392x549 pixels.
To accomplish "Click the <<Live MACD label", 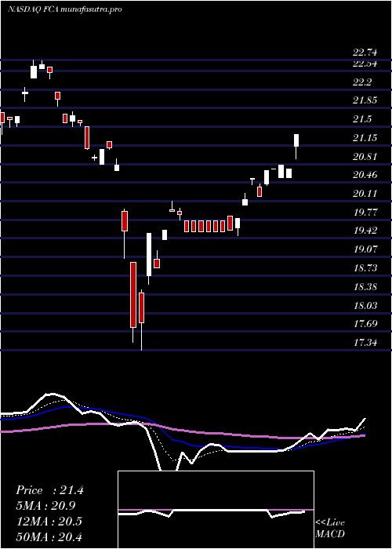I will coord(330,529).
